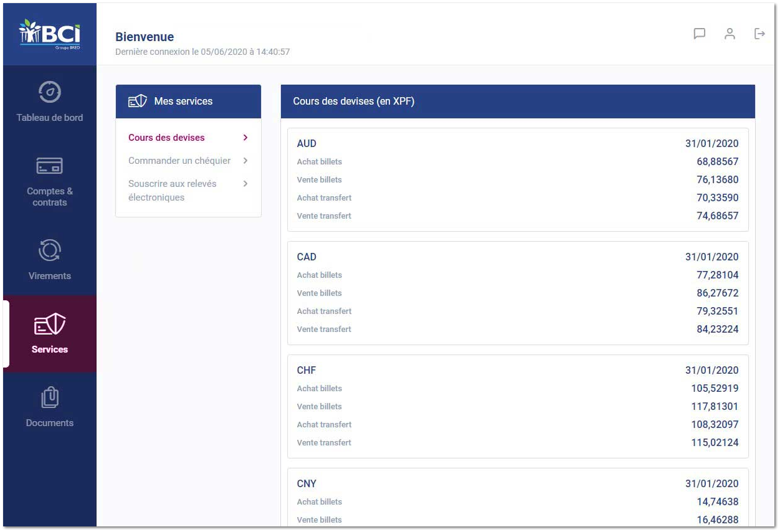Click the AUD date 31/01/2020
Viewport: 780px width, 532px height.
(712, 143)
